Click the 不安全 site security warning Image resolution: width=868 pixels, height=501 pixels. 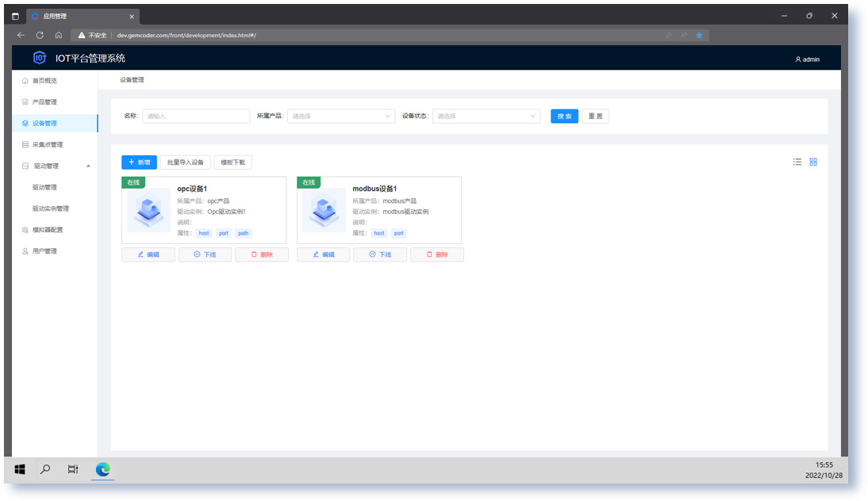coord(93,35)
